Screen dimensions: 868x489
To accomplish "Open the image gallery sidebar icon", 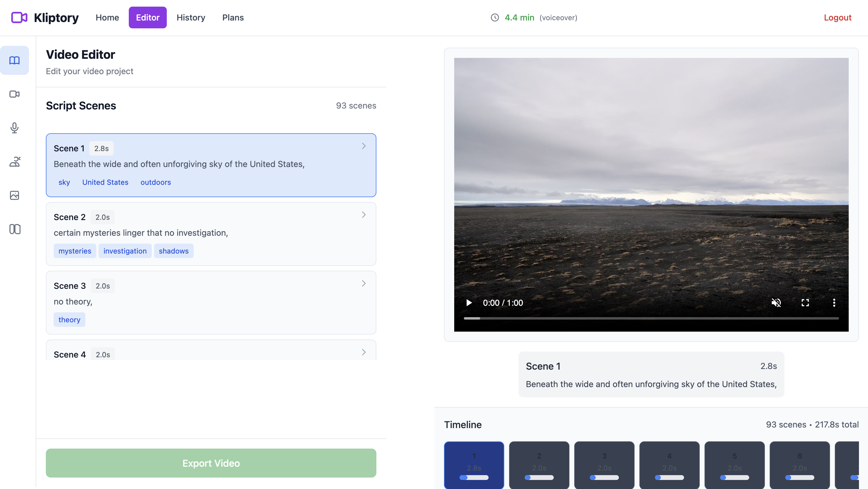I will (14, 195).
